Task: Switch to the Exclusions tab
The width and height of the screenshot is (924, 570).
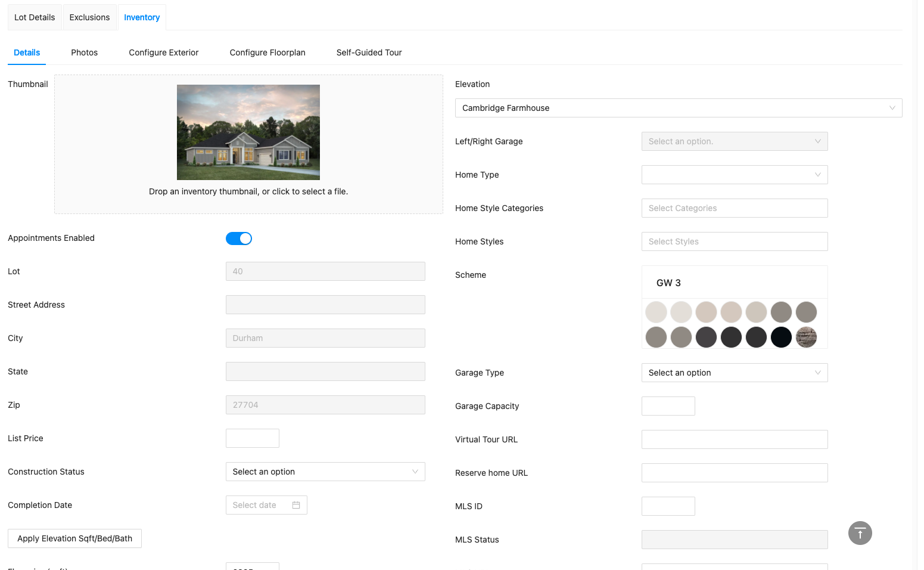Action: (89, 17)
